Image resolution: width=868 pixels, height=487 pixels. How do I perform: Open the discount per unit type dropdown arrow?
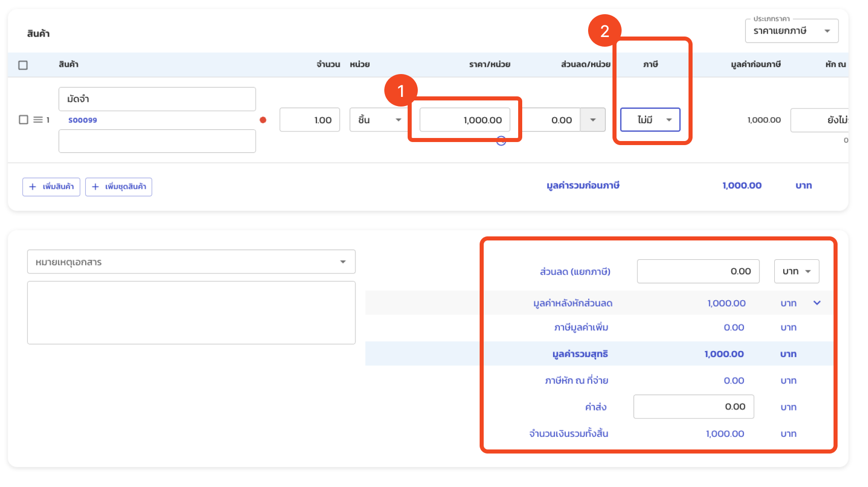pyautogui.click(x=593, y=120)
